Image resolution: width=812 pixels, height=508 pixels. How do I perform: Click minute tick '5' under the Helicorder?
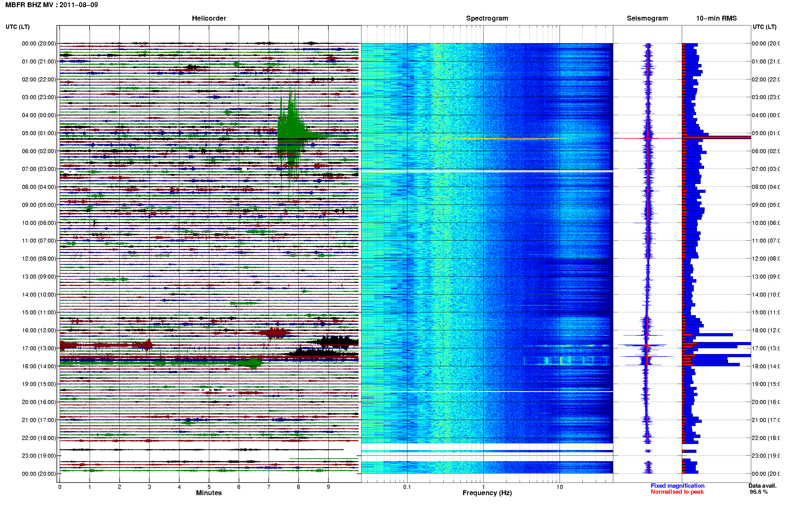(x=209, y=487)
